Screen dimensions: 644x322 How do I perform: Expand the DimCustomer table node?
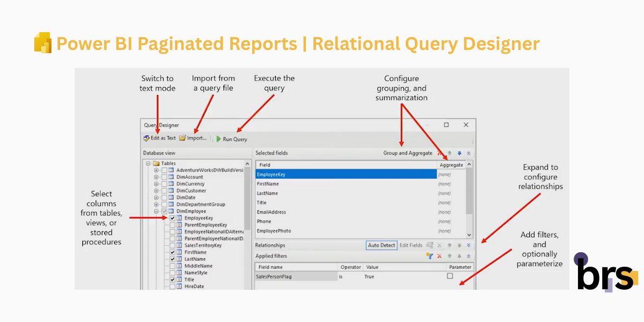click(x=157, y=191)
